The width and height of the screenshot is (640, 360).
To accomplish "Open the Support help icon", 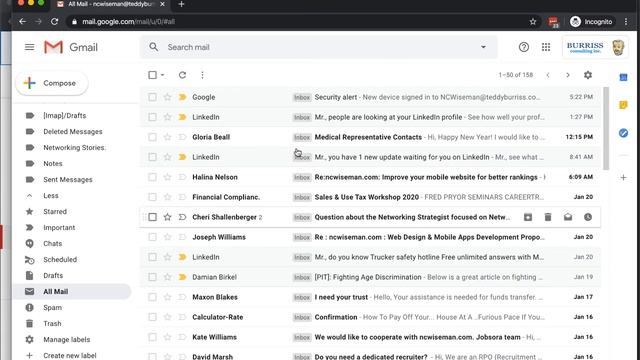I will [x=524, y=47].
